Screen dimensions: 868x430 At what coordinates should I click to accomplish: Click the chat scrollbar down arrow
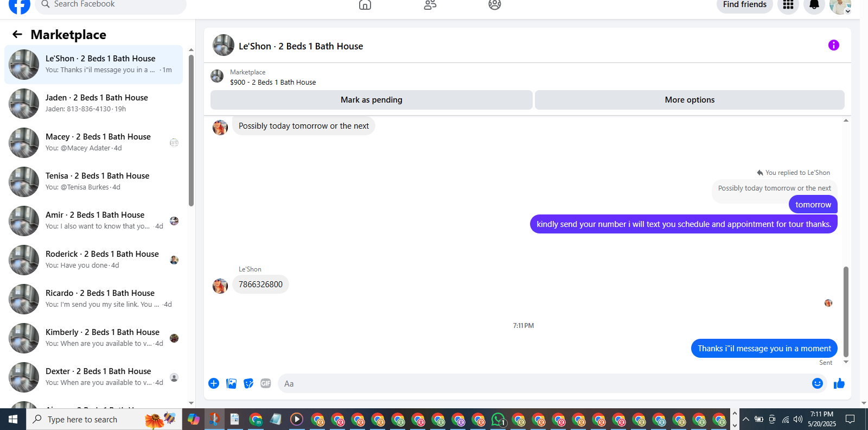(846, 362)
